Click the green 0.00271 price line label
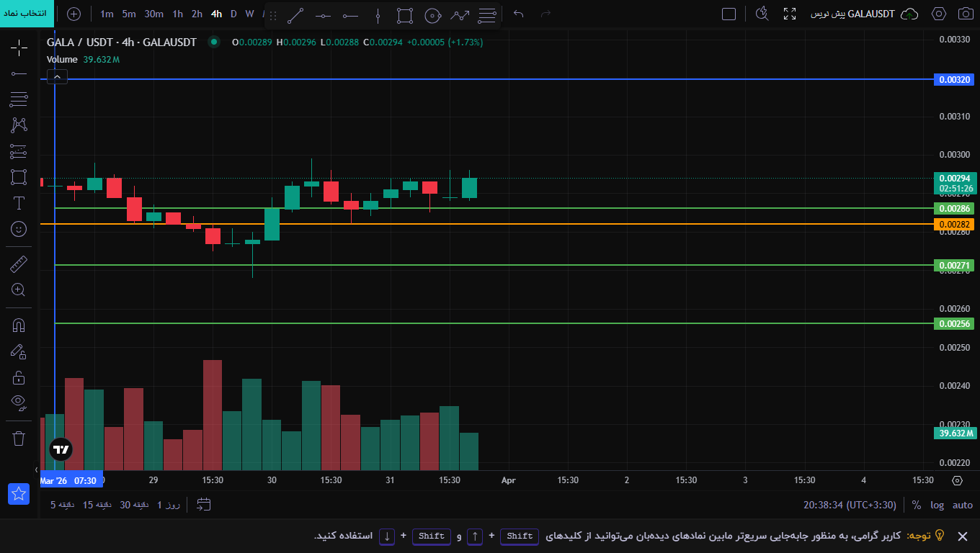Viewport: 980px width, 553px height. [x=953, y=265]
